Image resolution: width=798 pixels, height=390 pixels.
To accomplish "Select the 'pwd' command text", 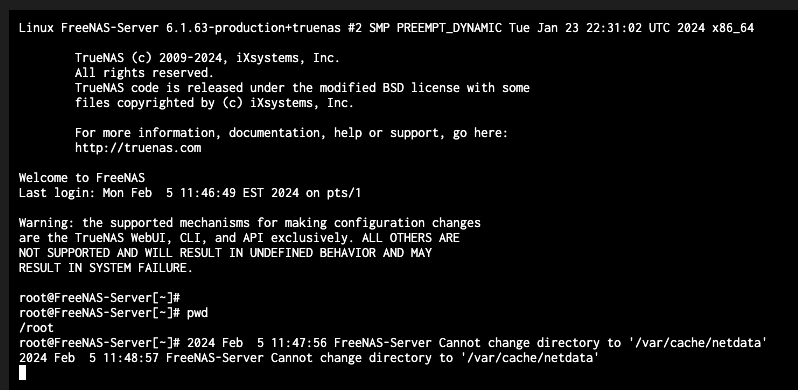I will [197, 313].
